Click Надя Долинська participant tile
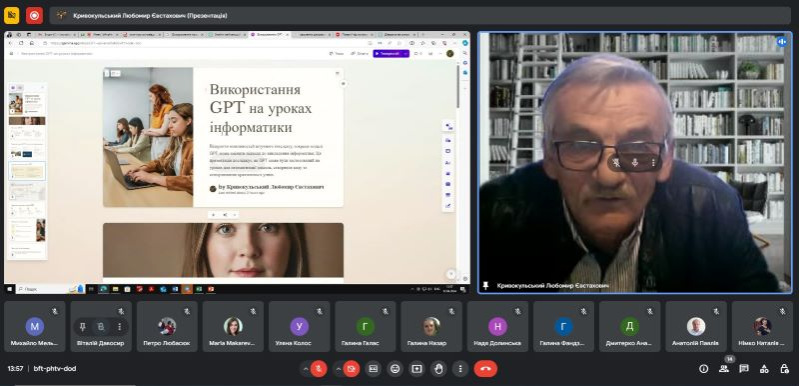 pos(497,326)
